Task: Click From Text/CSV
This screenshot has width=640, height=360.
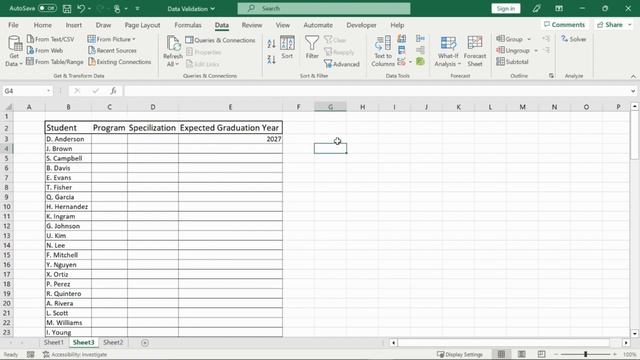Action: point(51,39)
